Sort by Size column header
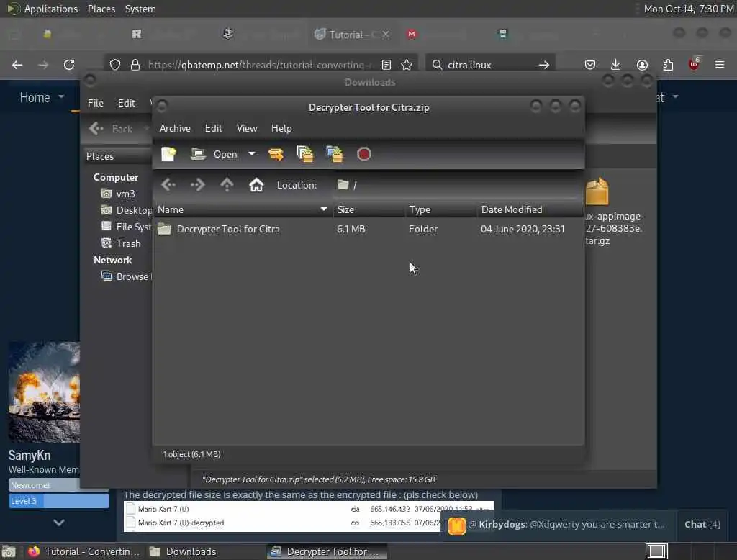Viewport: 737px width, 560px height. [x=369, y=209]
